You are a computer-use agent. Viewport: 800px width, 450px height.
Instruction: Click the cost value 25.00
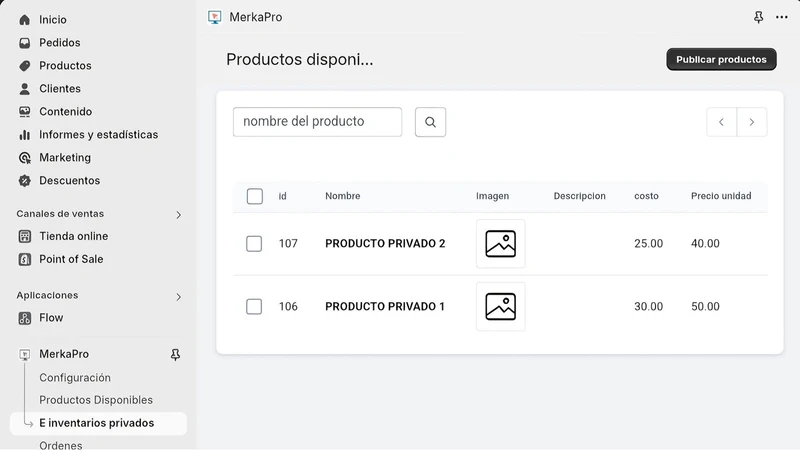coord(648,243)
